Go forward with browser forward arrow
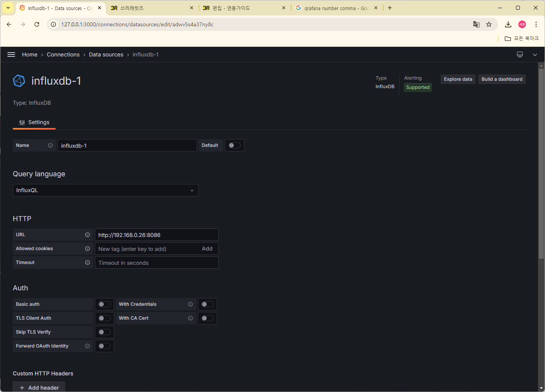The image size is (545, 392). click(x=23, y=24)
